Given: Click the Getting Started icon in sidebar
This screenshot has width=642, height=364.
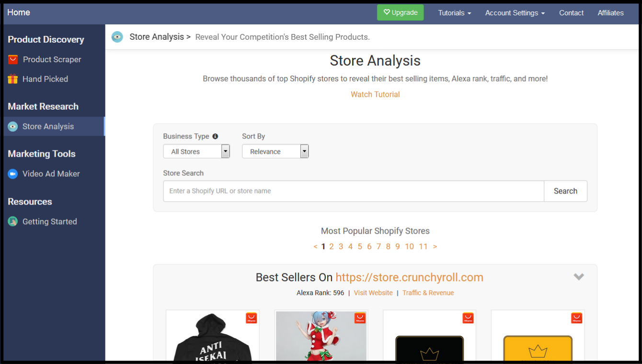Looking at the screenshot, I should click(x=13, y=222).
